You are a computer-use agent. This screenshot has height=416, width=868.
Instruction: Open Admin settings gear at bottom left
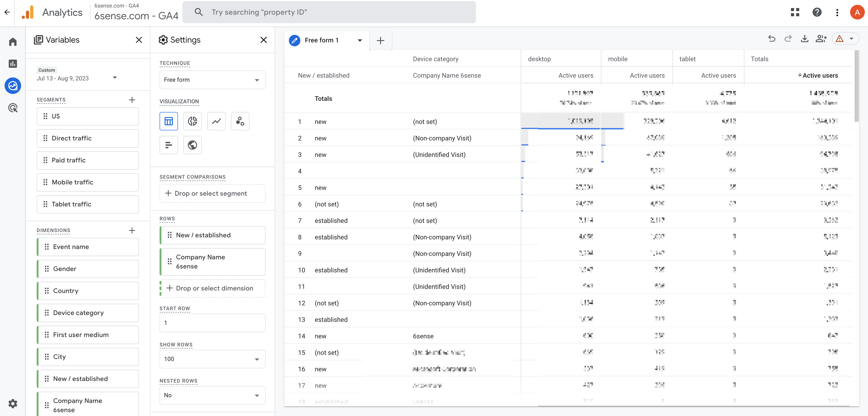coord(13,403)
